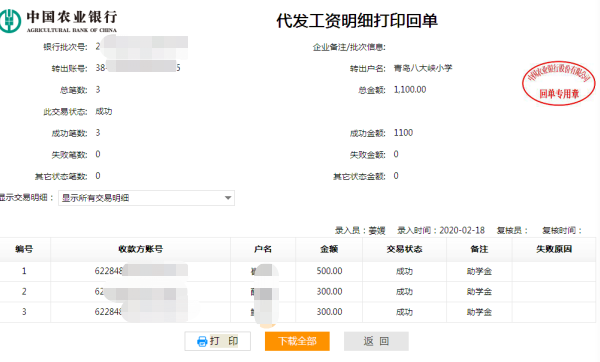Click 成功 status in row 3
This screenshot has width=600, height=362.
pos(404,312)
